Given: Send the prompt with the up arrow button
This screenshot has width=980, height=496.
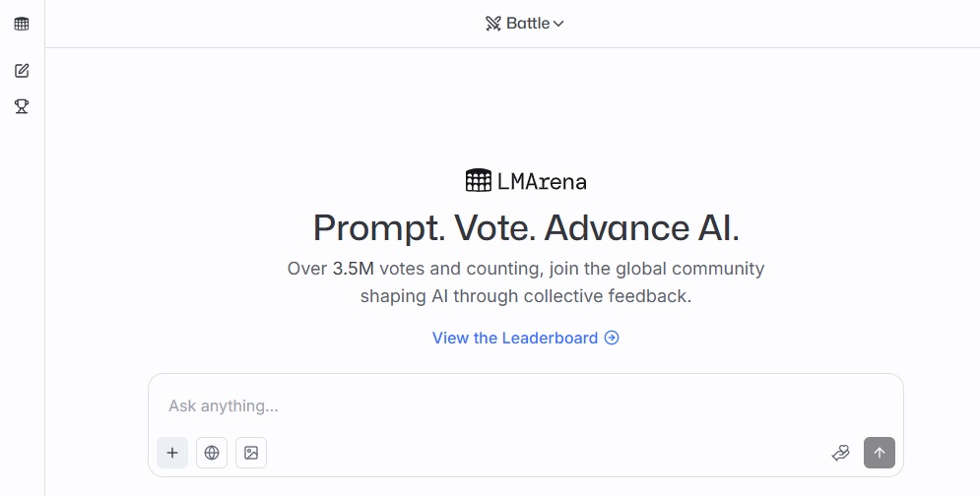Looking at the screenshot, I should point(880,453).
